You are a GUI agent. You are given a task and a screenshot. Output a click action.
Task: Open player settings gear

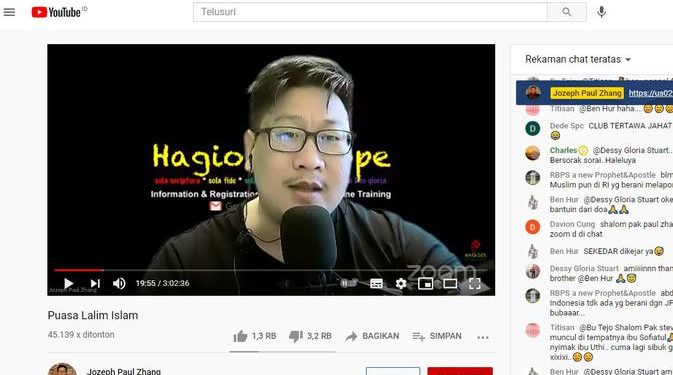pos(400,283)
